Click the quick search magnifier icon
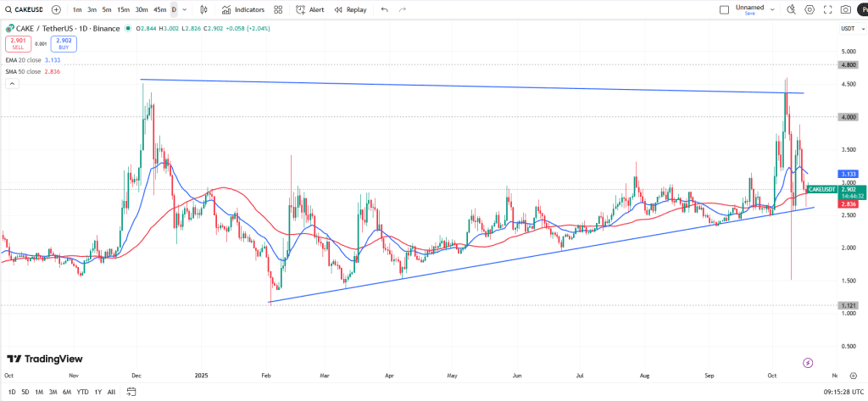The height and width of the screenshot is (401, 868). (x=791, y=9)
